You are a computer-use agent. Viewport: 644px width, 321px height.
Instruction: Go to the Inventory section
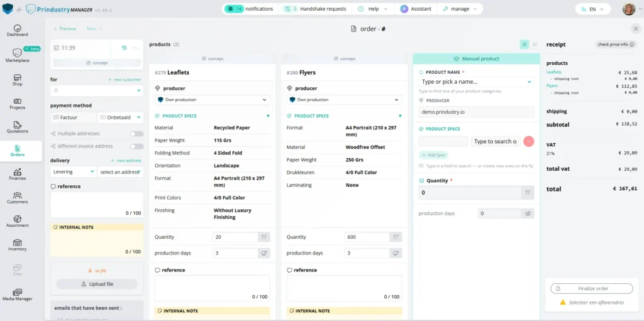coord(17,245)
